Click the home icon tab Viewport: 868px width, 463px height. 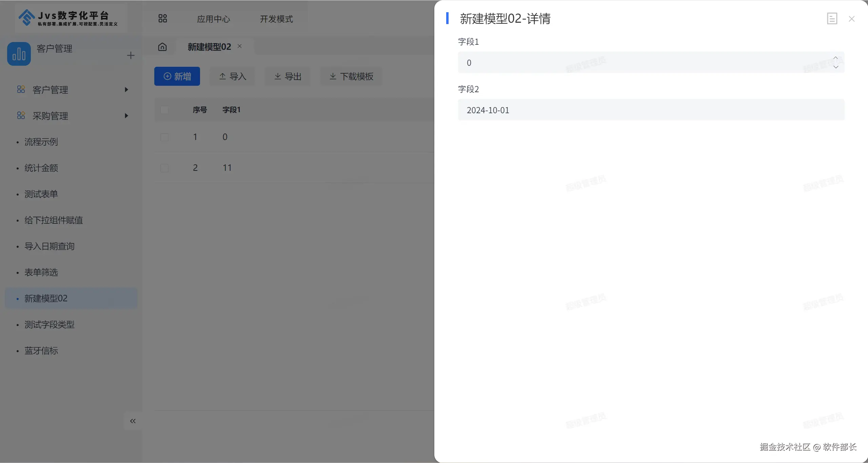(162, 47)
